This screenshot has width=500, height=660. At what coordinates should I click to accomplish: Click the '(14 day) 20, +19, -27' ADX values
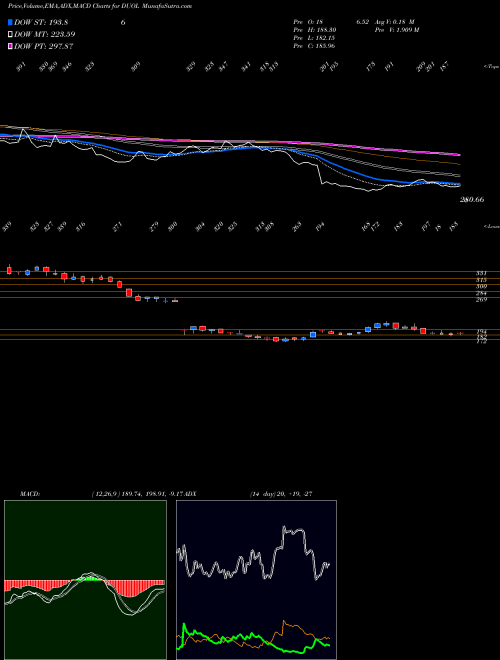click(x=281, y=494)
